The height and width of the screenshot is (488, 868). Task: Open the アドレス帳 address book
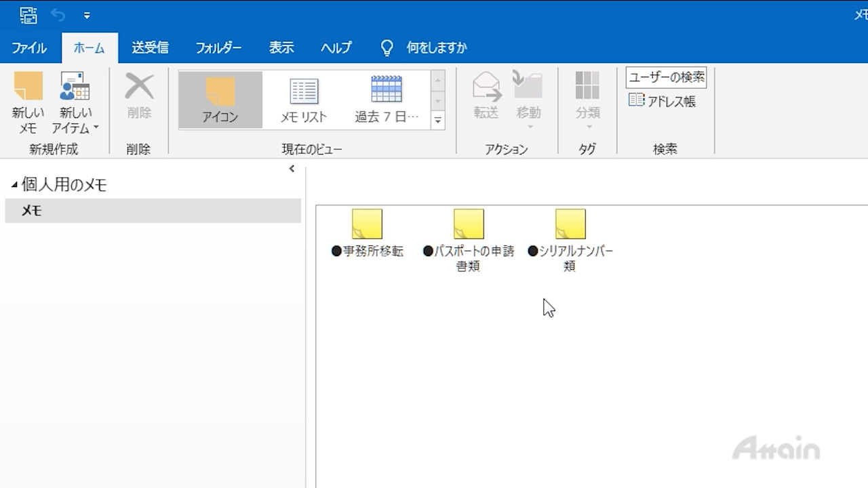click(x=663, y=101)
